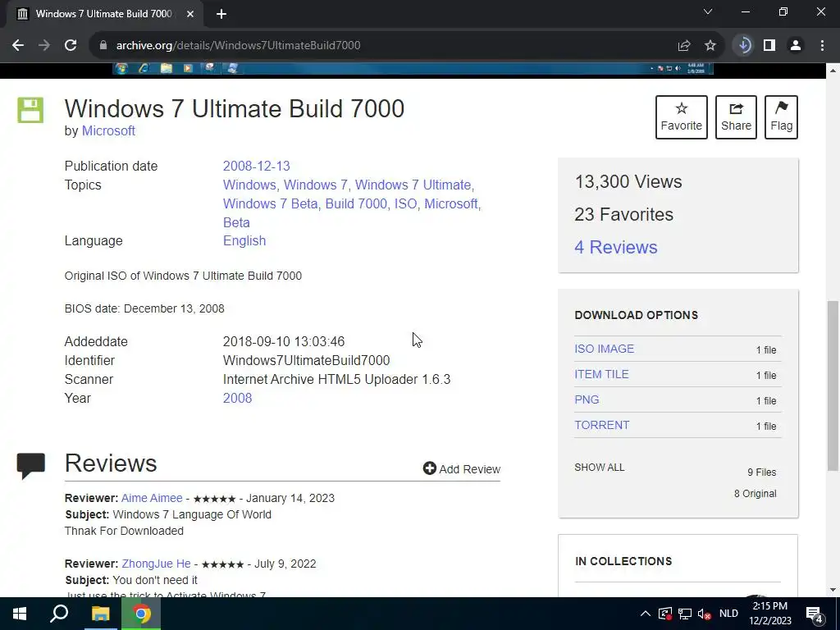840x630 pixels.
Task: Click the padlock site info icon
Action: 103,46
